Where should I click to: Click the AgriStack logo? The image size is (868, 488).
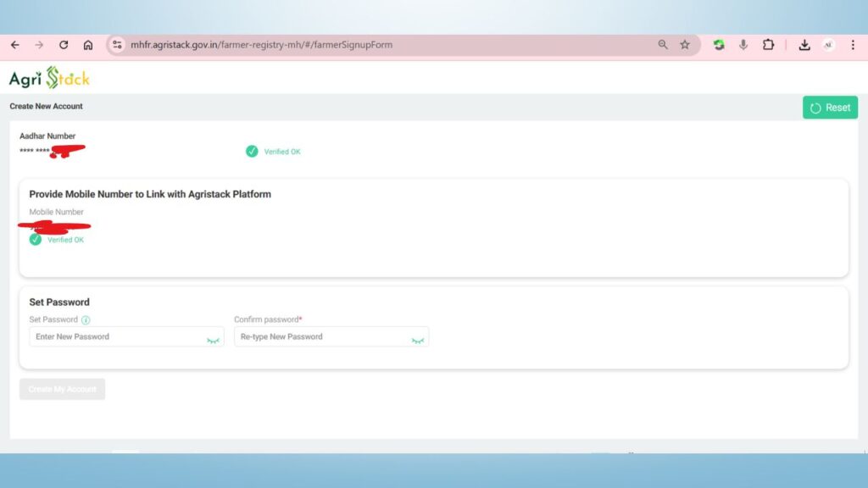pyautogui.click(x=49, y=78)
